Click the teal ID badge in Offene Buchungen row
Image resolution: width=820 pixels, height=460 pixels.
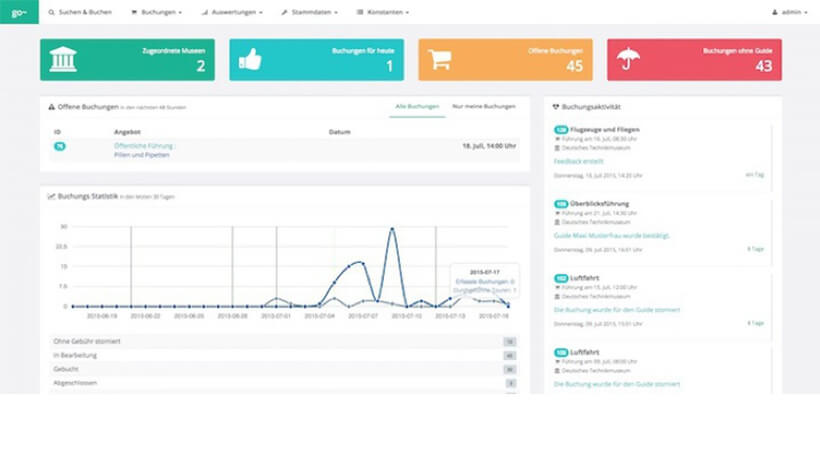[x=59, y=146]
